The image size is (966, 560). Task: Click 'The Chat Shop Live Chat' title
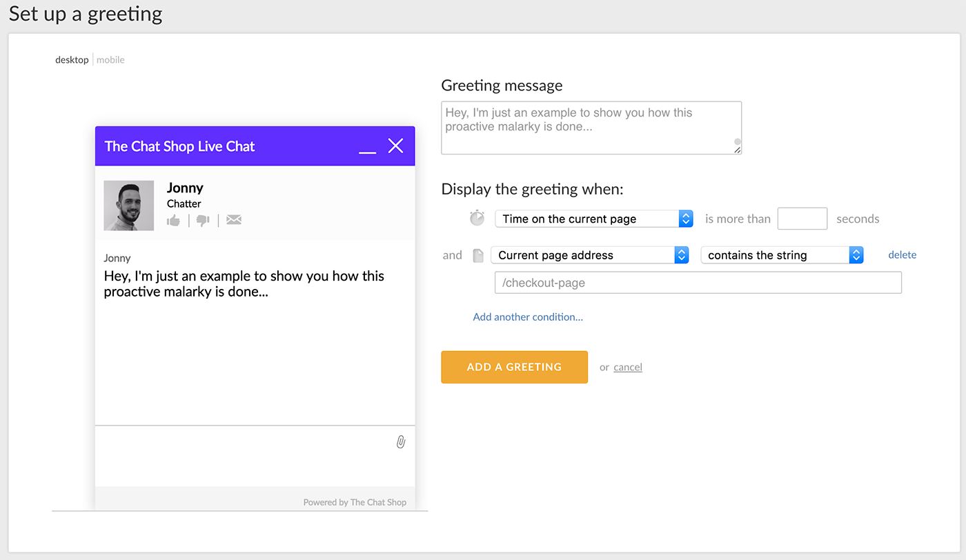[x=180, y=146]
